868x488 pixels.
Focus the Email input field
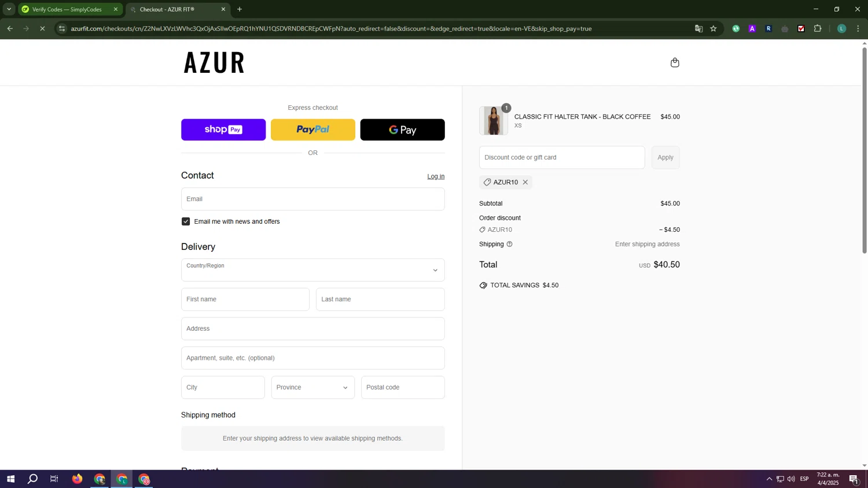tap(312, 199)
